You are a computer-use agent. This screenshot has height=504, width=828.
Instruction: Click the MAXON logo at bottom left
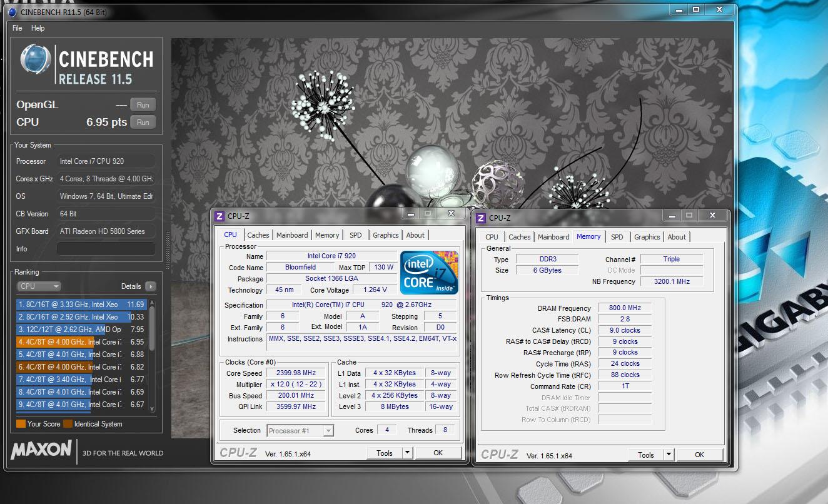[x=41, y=449]
